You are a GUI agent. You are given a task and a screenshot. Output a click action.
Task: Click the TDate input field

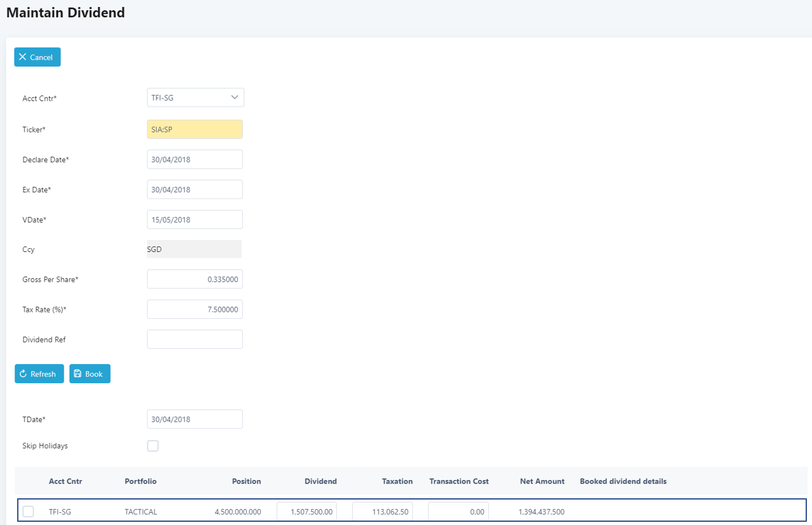click(x=195, y=419)
